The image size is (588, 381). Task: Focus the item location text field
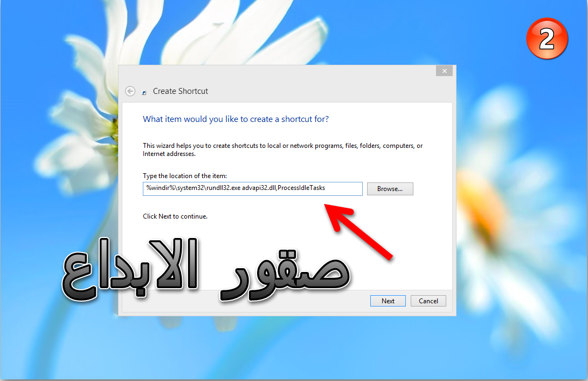[252, 188]
